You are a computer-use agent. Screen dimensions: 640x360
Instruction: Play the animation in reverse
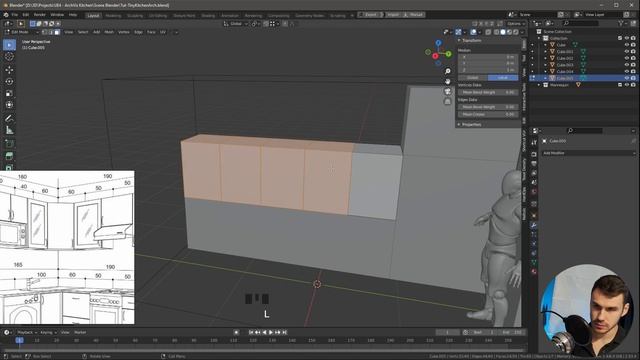point(264,332)
